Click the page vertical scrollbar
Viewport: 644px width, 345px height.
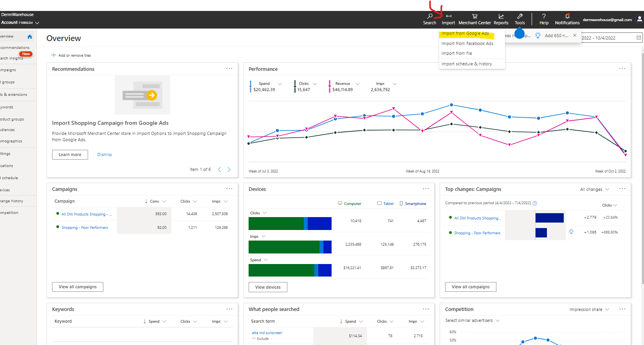point(642,168)
